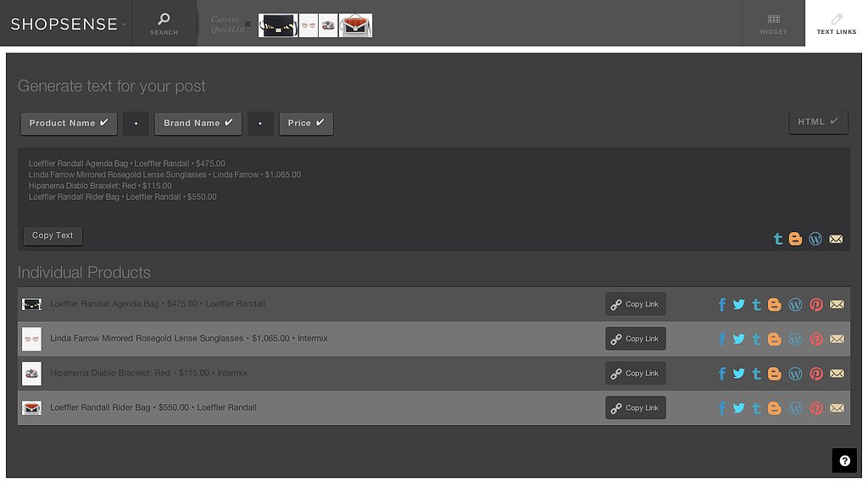Share Rider Bag on WordPress

795,407
